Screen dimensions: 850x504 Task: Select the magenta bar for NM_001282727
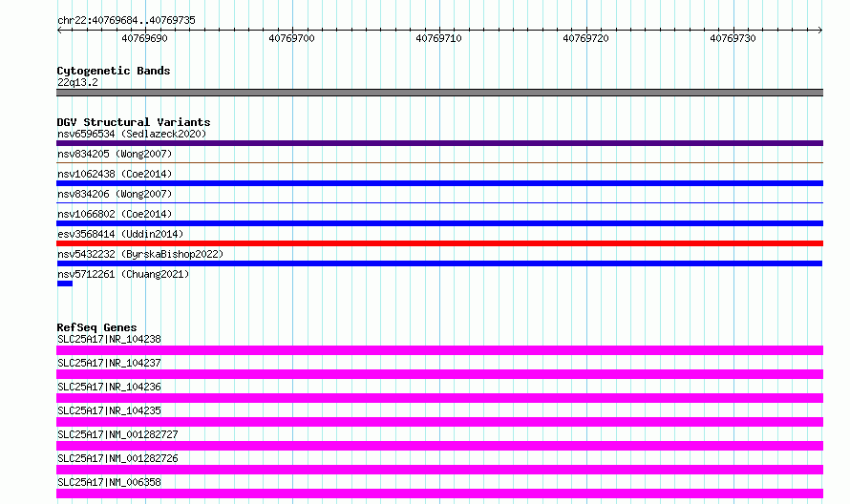tap(439, 446)
